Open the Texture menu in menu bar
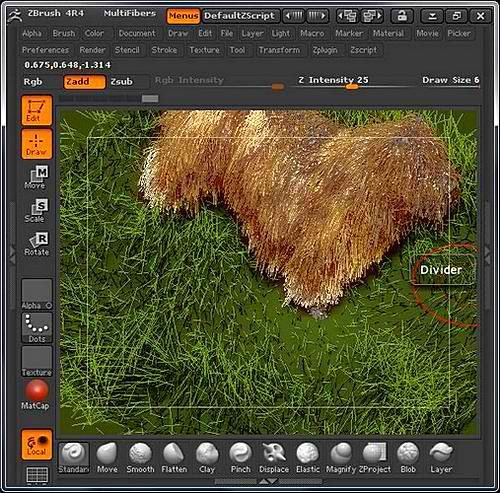This screenshot has height=493, width=500. [x=204, y=50]
